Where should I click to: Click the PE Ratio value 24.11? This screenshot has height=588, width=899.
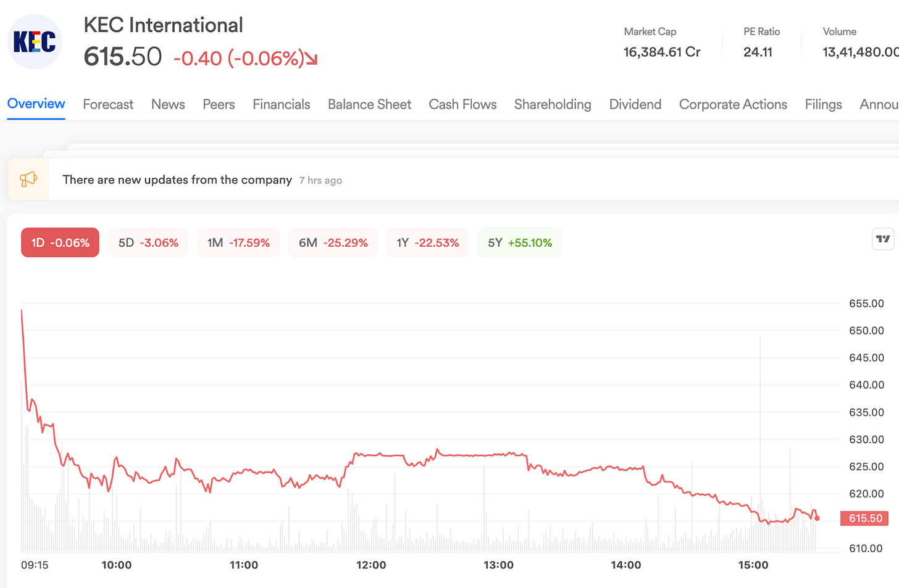click(758, 52)
